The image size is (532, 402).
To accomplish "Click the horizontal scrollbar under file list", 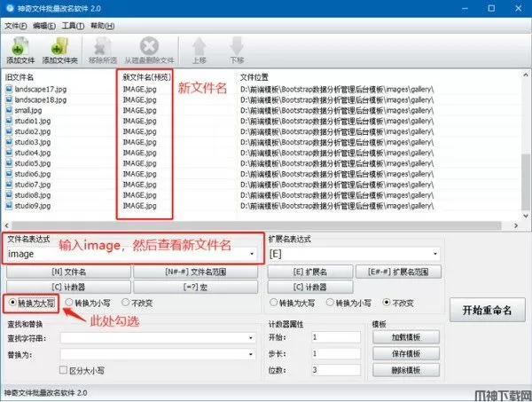I will pos(256,225).
